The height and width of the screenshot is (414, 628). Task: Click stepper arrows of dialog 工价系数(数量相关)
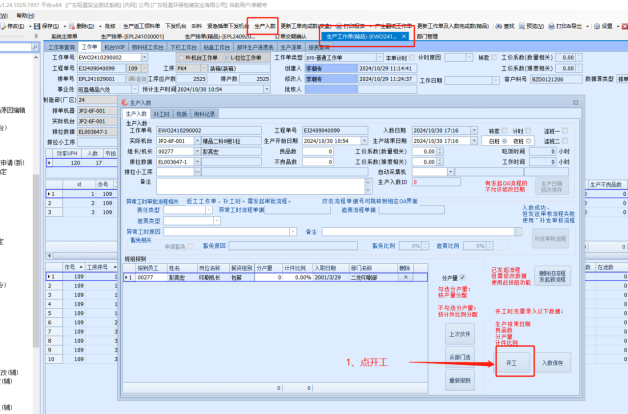click(x=440, y=151)
